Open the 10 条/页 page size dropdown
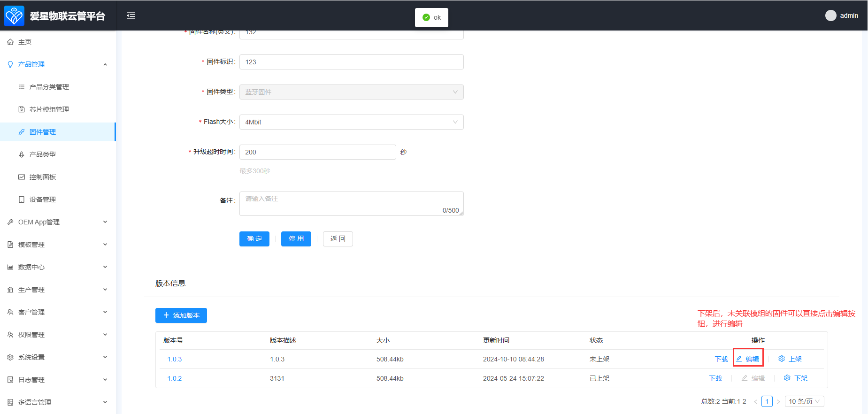The image size is (868, 414). coord(805,401)
